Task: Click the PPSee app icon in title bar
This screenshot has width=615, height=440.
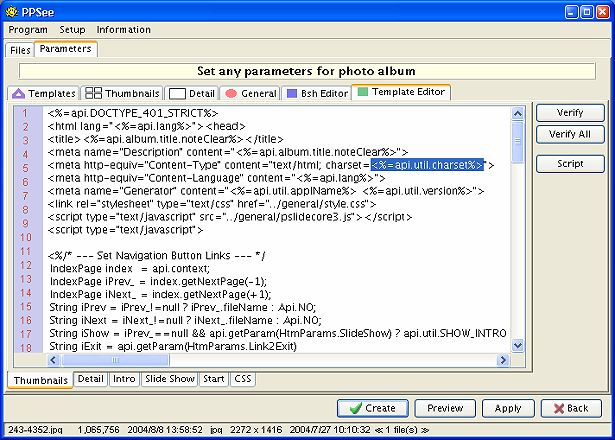Action: pyautogui.click(x=12, y=12)
